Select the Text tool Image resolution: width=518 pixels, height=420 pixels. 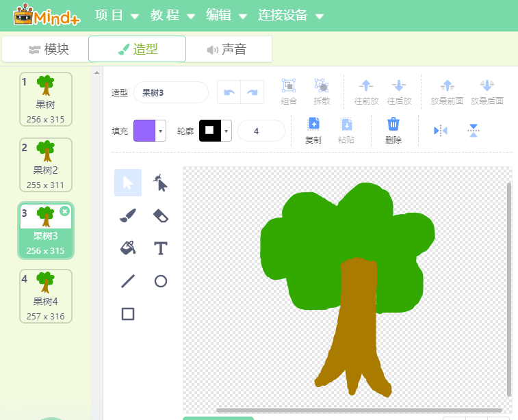pyautogui.click(x=161, y=248)
